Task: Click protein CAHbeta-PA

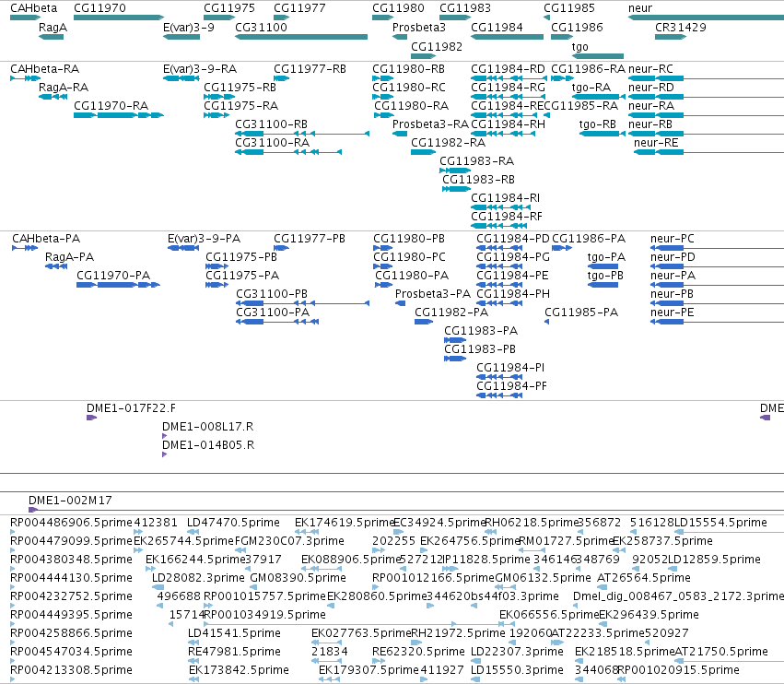Action: coord(46,239)
